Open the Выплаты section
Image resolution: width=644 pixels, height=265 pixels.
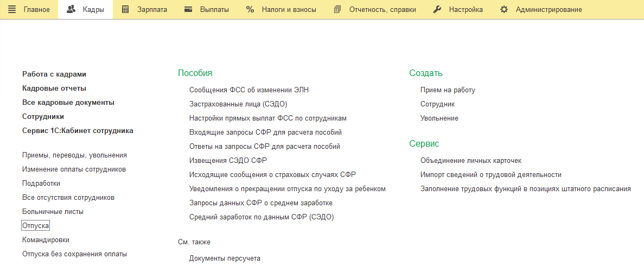pos(214,9)
